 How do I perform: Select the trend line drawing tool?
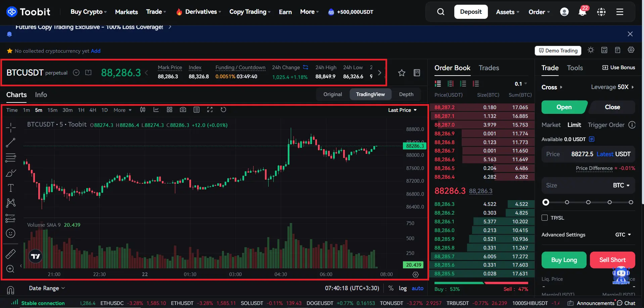11,143
